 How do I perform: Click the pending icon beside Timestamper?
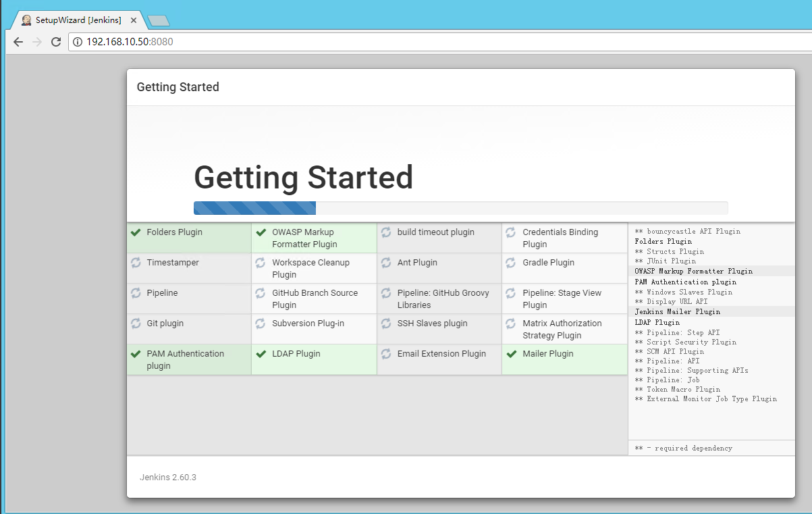coord(136,263)
